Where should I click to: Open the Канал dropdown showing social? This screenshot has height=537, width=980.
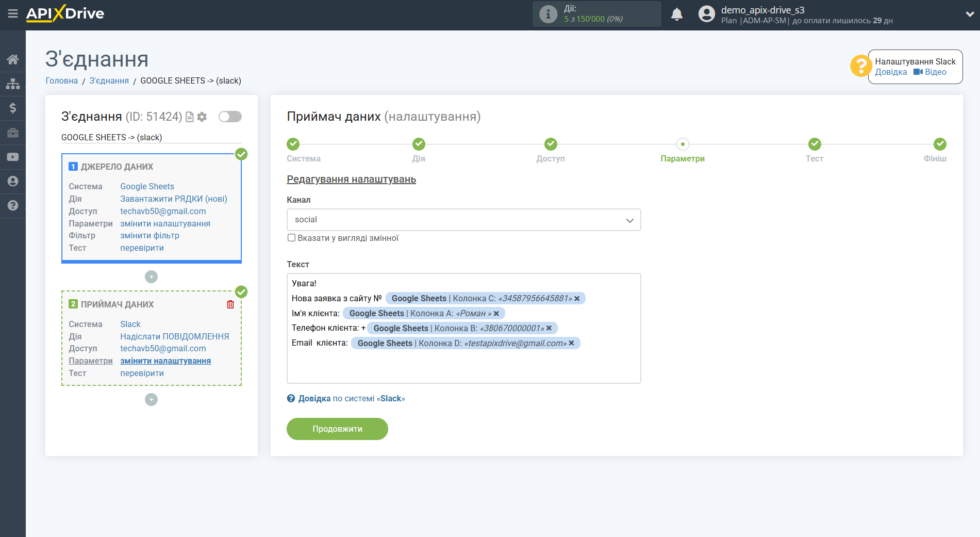point(463,220)
